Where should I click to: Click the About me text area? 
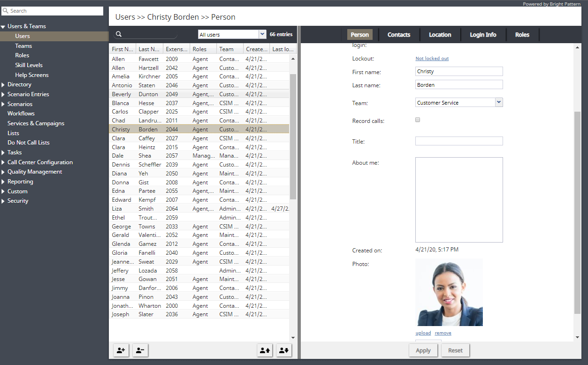tap(459, 200)
